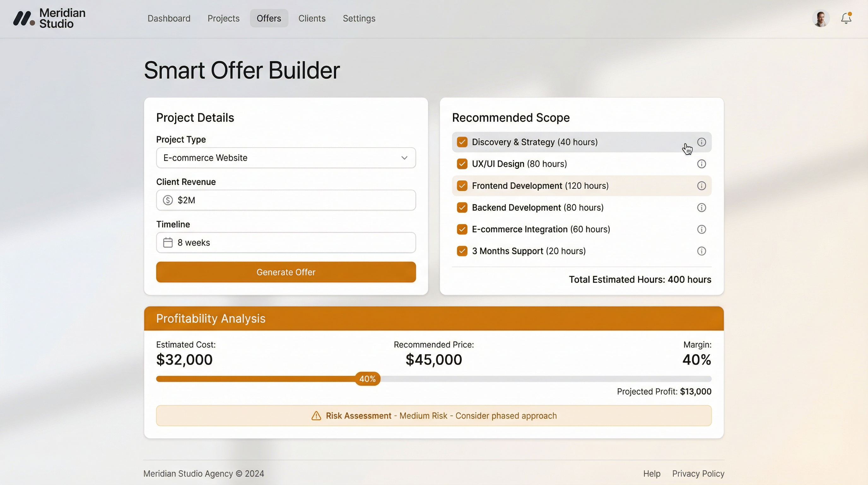
Task: Click info icon next to 3 Months Support
Action: point(702,251)
